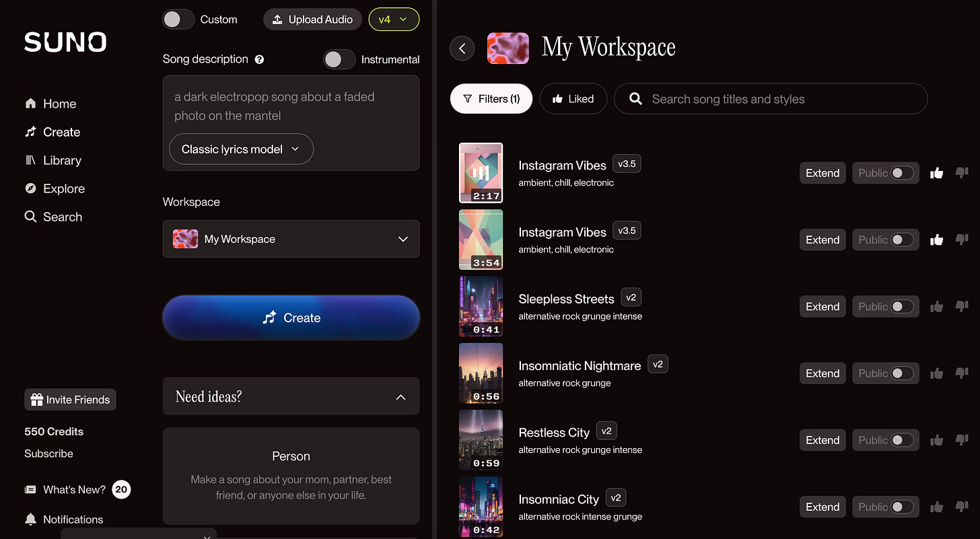Open What's New? in sidebar
This screenshot has height=539, width=980.
(x=65, y=489)
